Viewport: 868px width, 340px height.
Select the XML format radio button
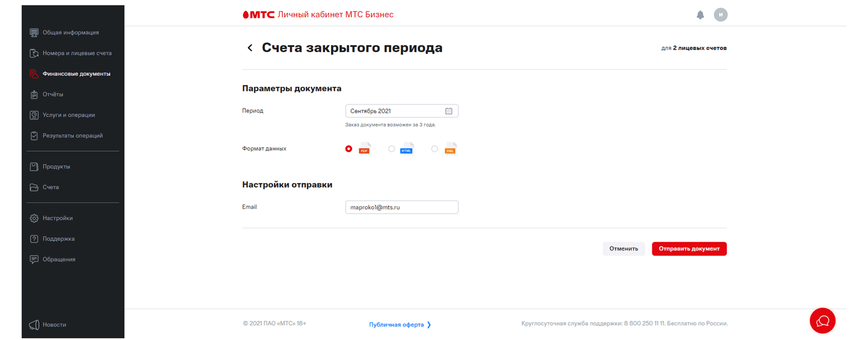[x=435, y=149]
